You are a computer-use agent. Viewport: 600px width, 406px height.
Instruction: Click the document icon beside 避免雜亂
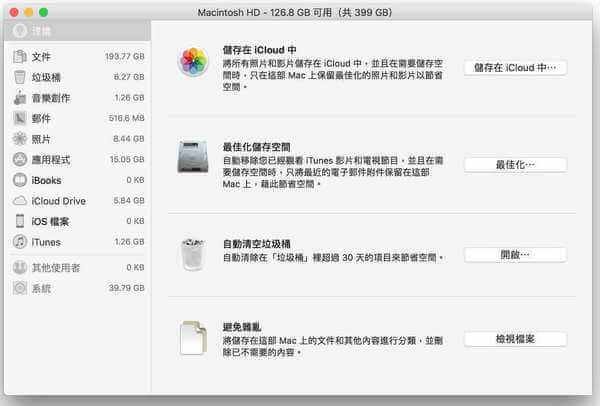click(193, 338)
